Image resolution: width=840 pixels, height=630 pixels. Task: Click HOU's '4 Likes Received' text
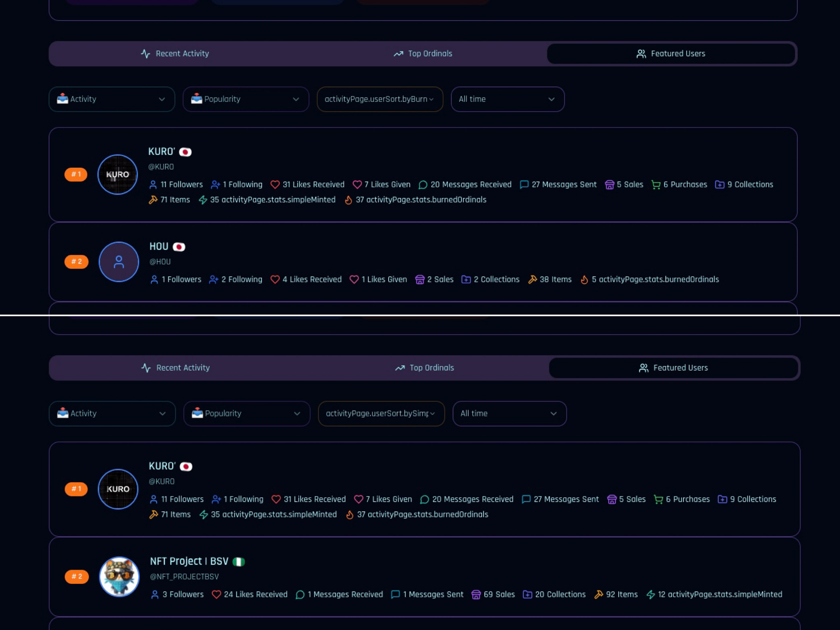coord(312,279)
